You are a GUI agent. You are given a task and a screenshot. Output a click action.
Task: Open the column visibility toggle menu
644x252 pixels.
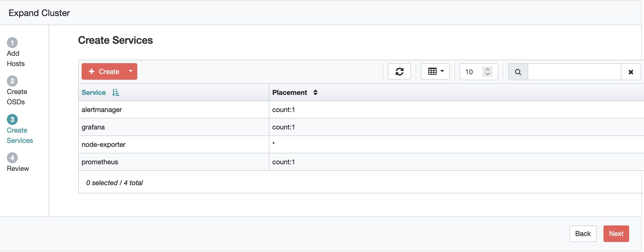[x=435, y=71]
